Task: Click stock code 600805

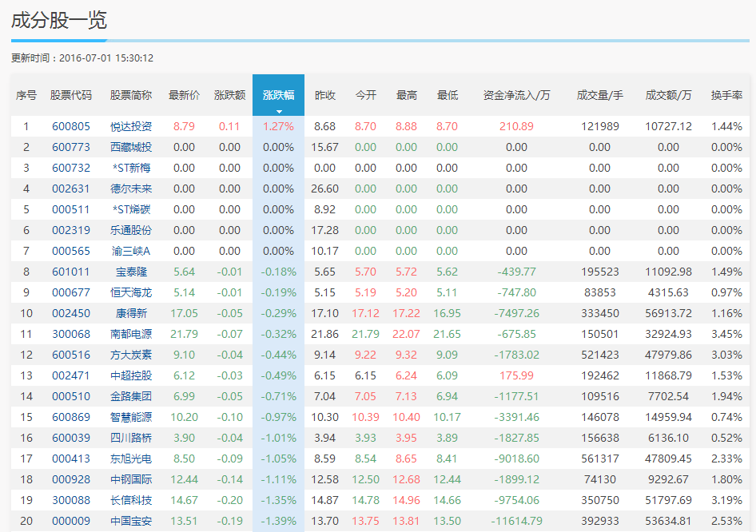Action: pos(73,125)
